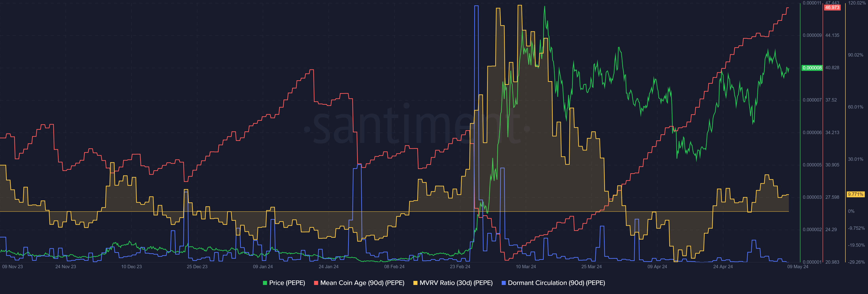This screenshot has height=294, width=868.
Task: Click the 44.135 coin age axis value
Action: pos(832,36)
